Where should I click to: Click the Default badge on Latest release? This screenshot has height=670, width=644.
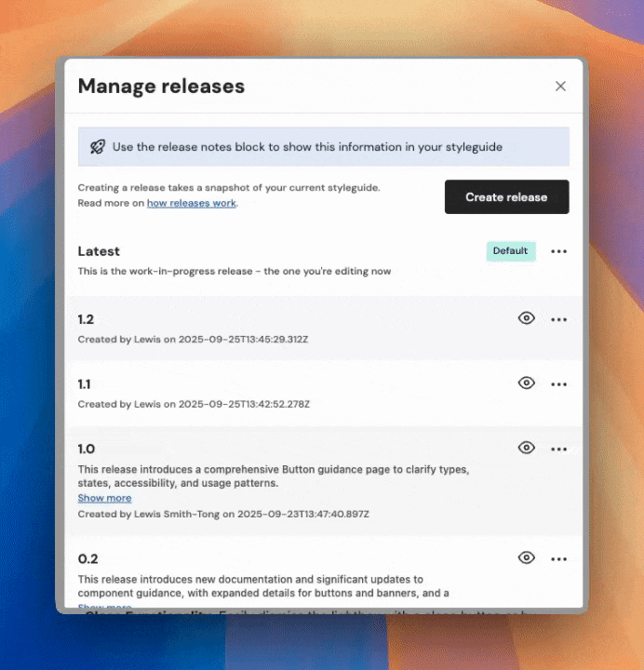pos(510,251)
